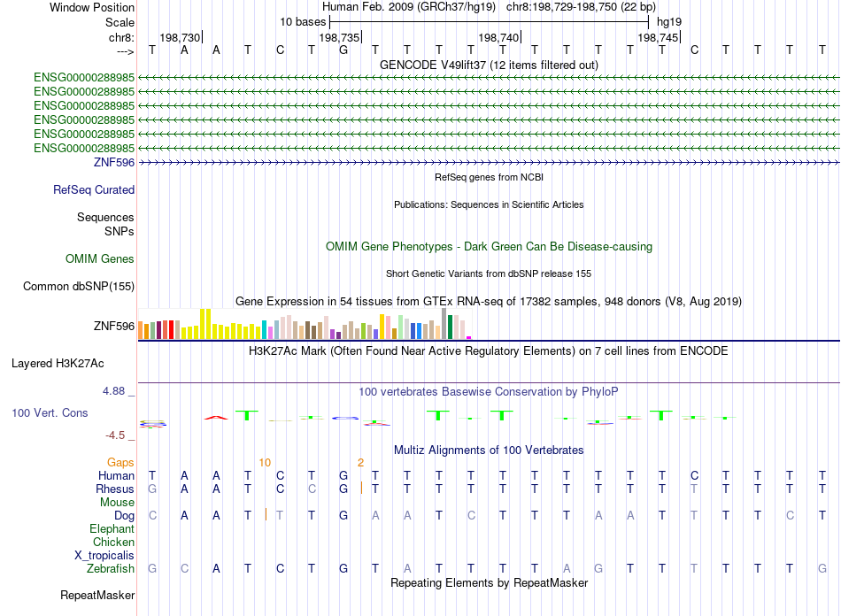Click the OMIM Gene Phenotypes track title
This screenshot has width=841, height=616.
point(489,247)
